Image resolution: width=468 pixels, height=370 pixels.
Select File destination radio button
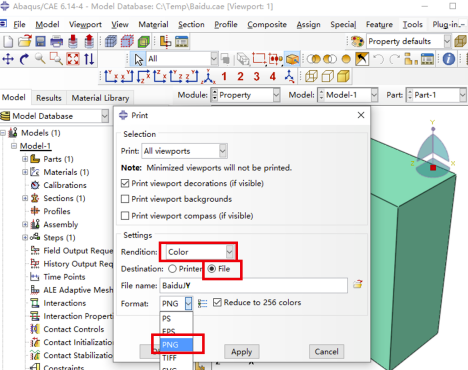212,269
